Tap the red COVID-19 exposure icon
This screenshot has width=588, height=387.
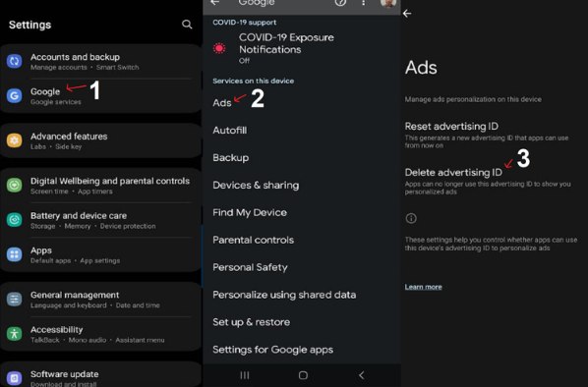click(x=219, y=48)
